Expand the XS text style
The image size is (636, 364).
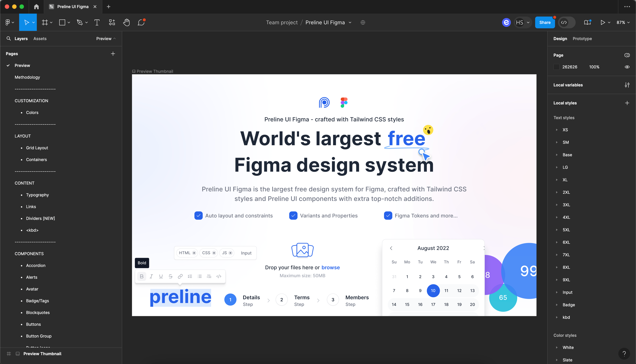pos(556,130)
